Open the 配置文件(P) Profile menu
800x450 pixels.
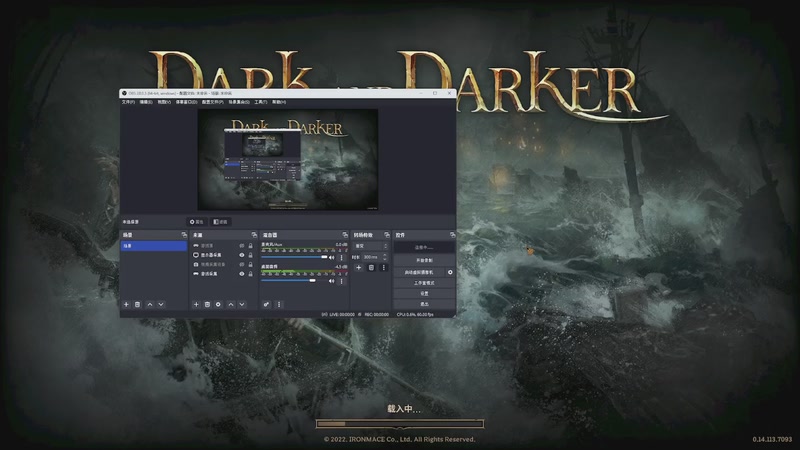[212, 102]
